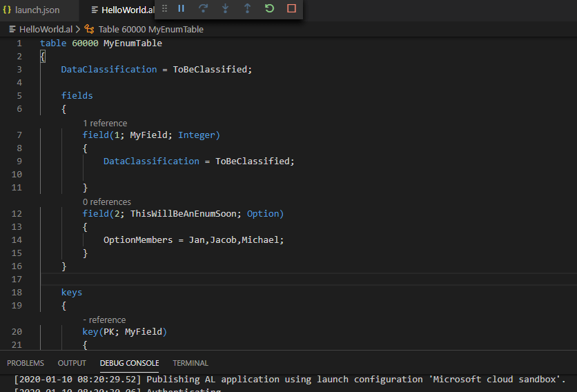The width and height of the screenshot is (577, 392).
Task: Open Table 60000 MyEnumTable breadcrumb dropdown
Action: tap(150, 30)
